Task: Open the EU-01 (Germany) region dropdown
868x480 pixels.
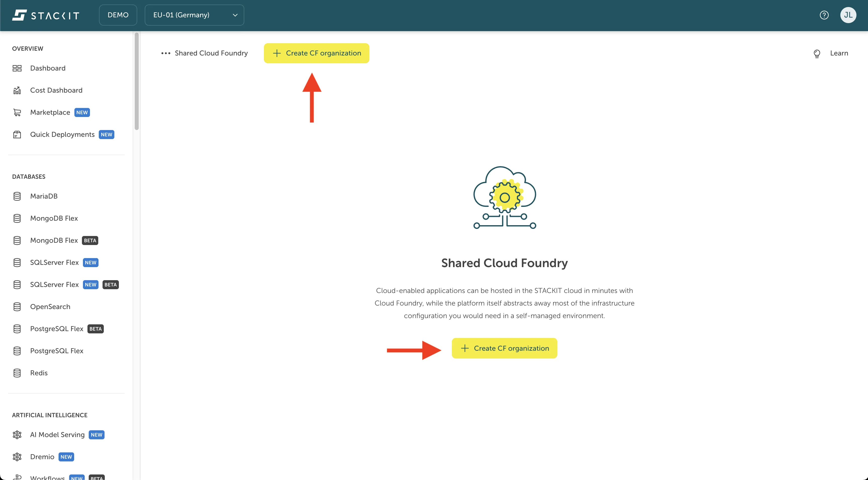Action: (x=194, y=15)
